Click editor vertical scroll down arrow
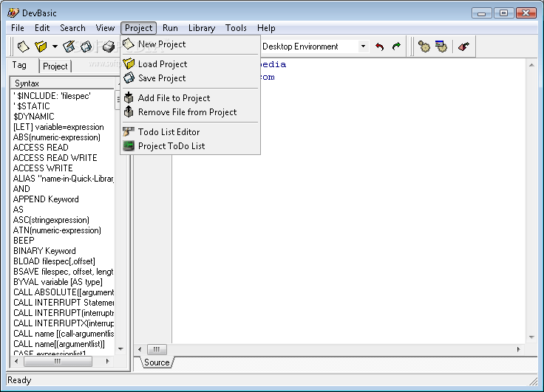The height and width of the screenshot is (392, 544). point(531,337)
